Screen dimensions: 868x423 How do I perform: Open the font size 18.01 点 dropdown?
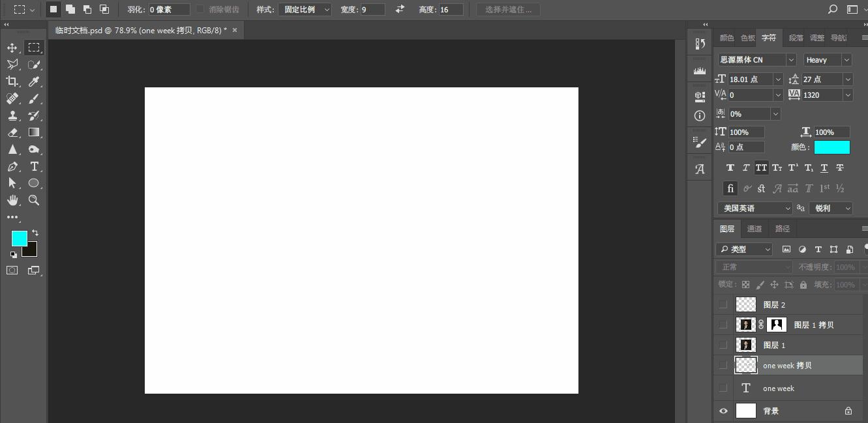tap(777, 79)
